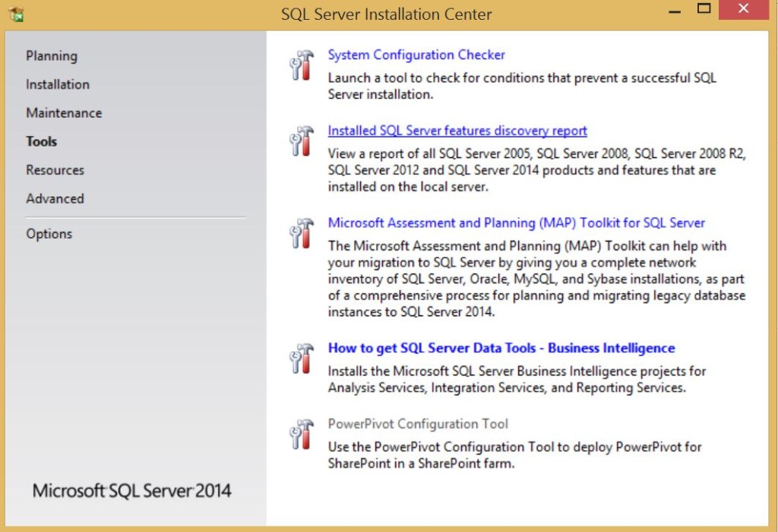This screenshot has height=532, width=778.
Task: Click the tools icon beside PowerPivot Configuration Tool
Action: click(x=301, y=434)
